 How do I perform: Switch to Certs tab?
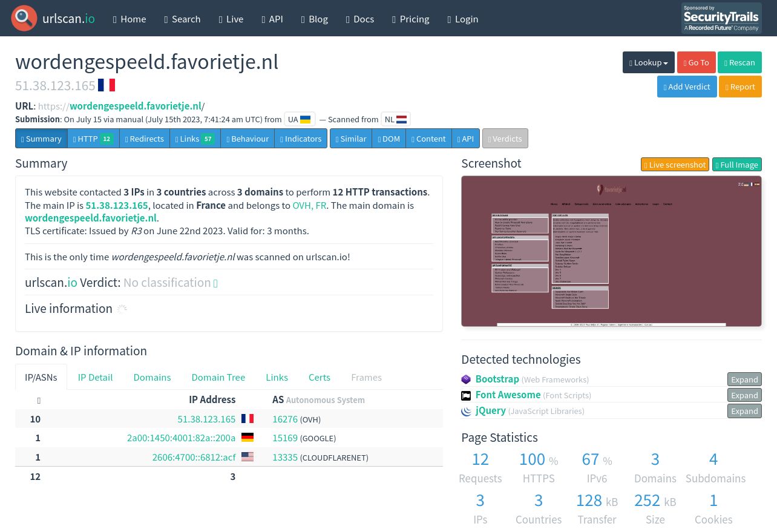[320, 377]
